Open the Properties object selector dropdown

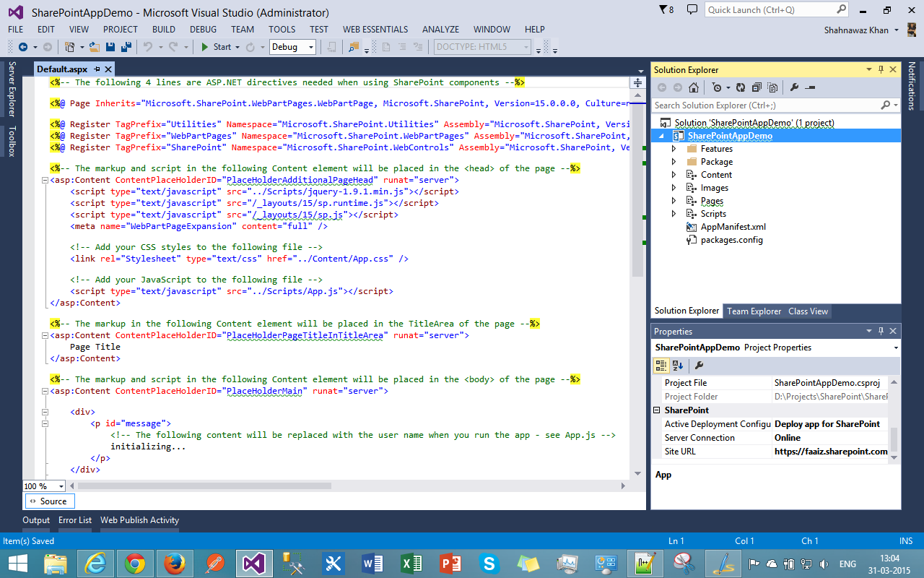tap(896, 348)
